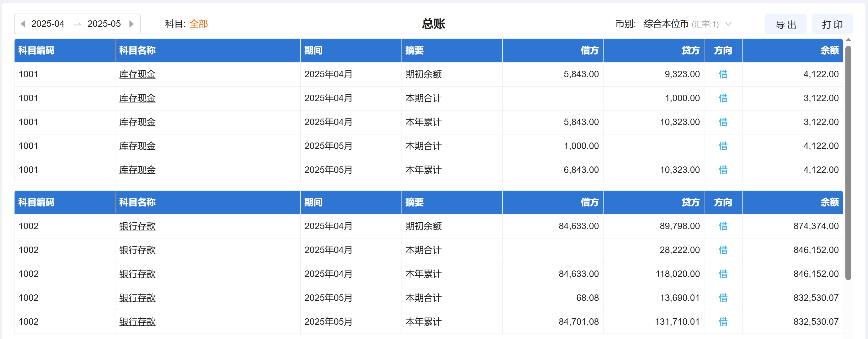The height and width of the screenshot is (339, 868).
Task: Open 库存现金 link for 2025年05月 本年累计
Action: tap(137, 170)
